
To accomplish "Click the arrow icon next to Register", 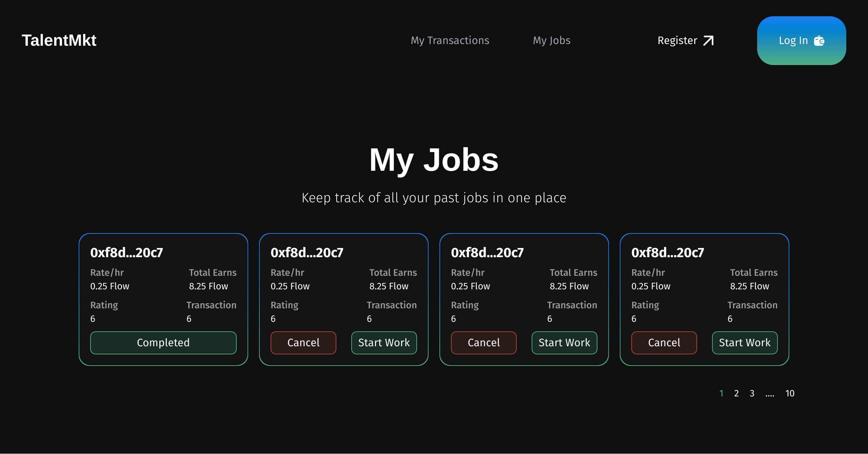I will tap(708, 41).
